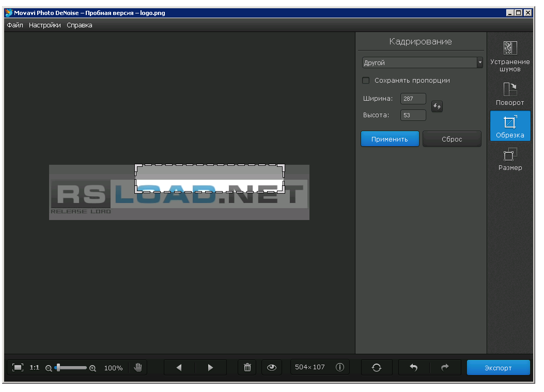Open the Настройки menu
544x392 pixels.
(x=45, y=25)
